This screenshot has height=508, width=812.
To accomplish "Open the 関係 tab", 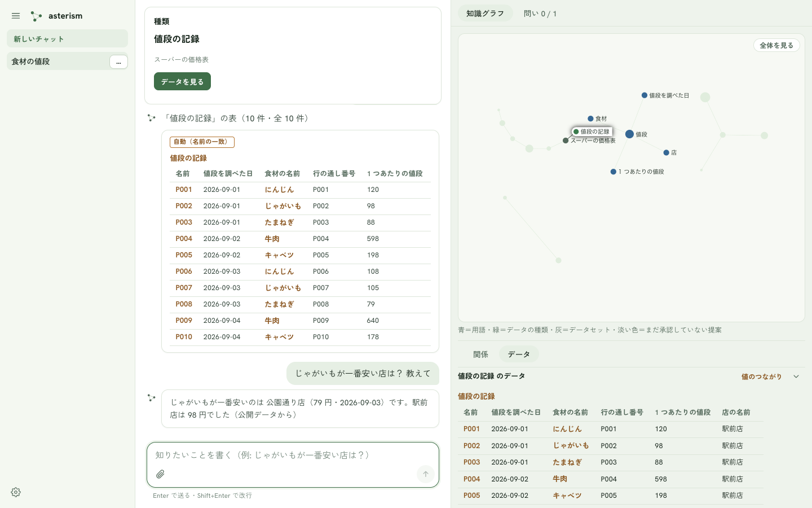I will [x=480, y=354].
